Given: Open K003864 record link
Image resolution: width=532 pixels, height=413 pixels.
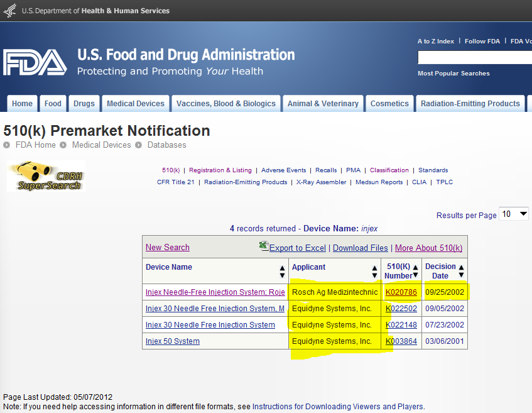Looking at the screenshot, I should coord(401,341).
